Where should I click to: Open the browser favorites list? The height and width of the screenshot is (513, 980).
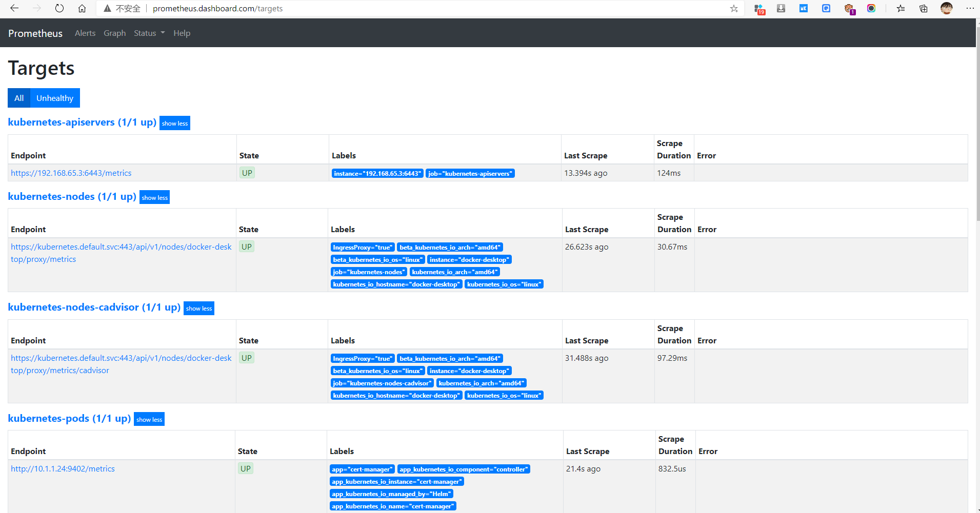coord(901,8)
